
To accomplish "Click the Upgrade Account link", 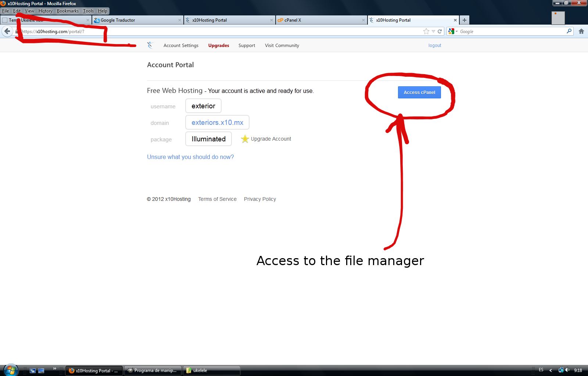I will click(x=271, y=139).
